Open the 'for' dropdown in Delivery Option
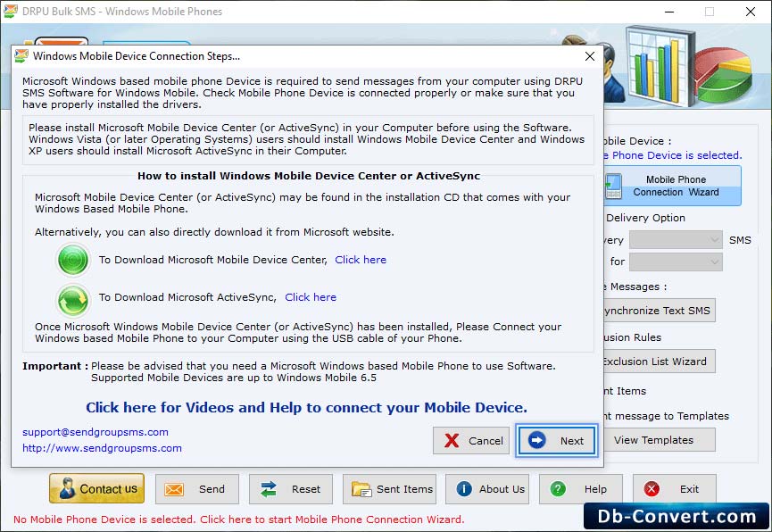 (x=676, y=262)
